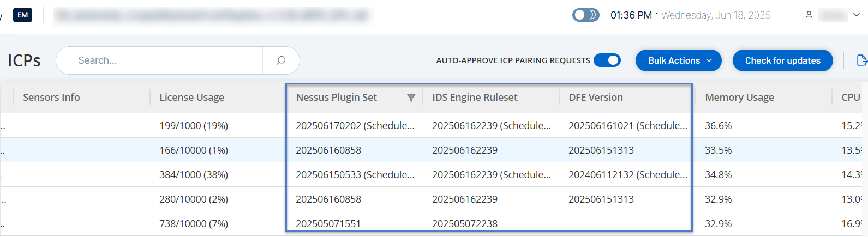Sort by the Memory Usage column
The height and width of the screenshot is (237, 868).
point(739,98)
